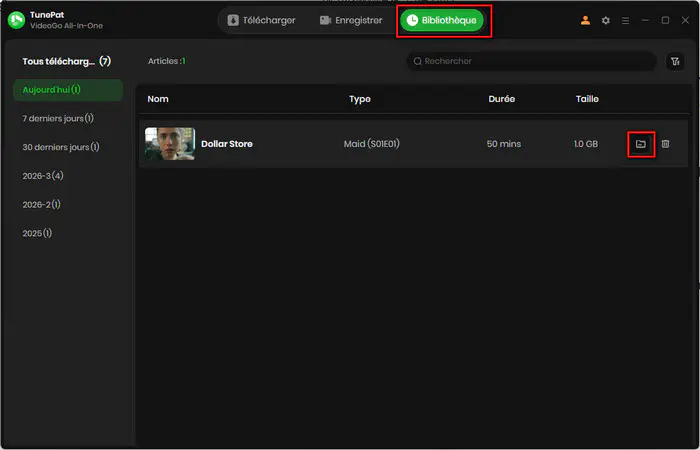Open the user account icon

click(585, 21)
